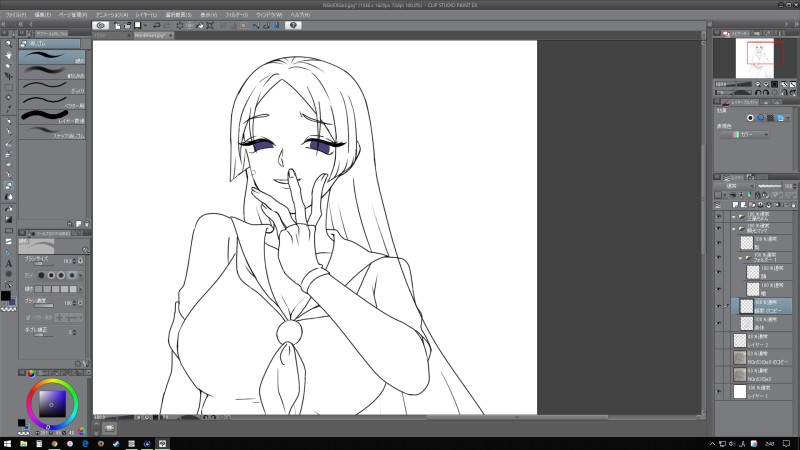Click the Navigator canvas thumbnail
Image resolution: width=800 pixels, height=450 pixels.
755,58
